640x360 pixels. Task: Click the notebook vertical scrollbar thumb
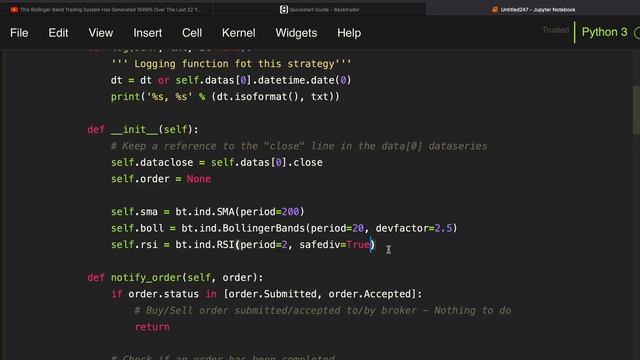[636, 110]
